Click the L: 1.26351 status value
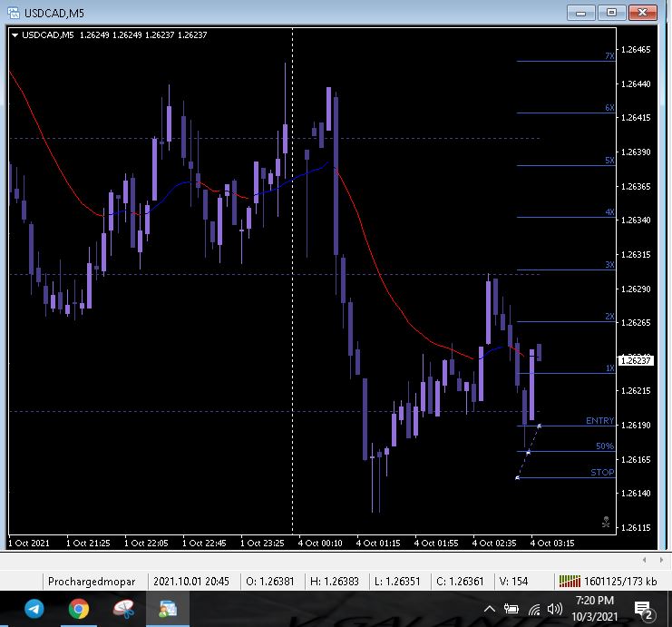 (397, 582)
